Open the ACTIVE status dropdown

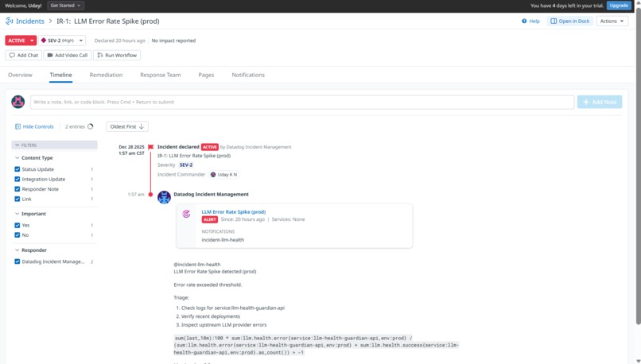point(21,41)
